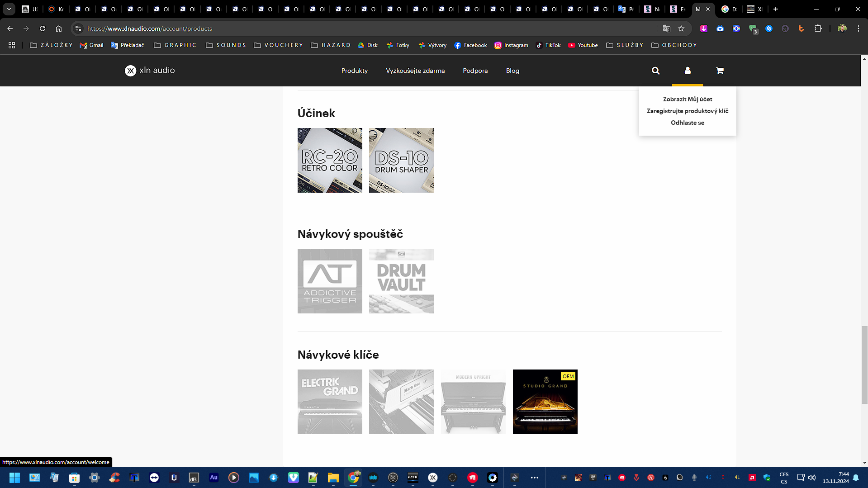
Task: Open the user account icon menu
Action: 688,71
